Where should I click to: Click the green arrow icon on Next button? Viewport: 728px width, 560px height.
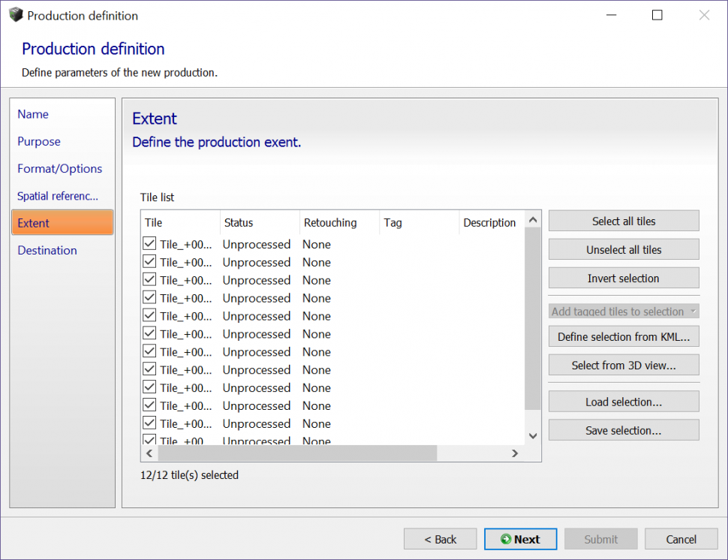click(506, 539)
